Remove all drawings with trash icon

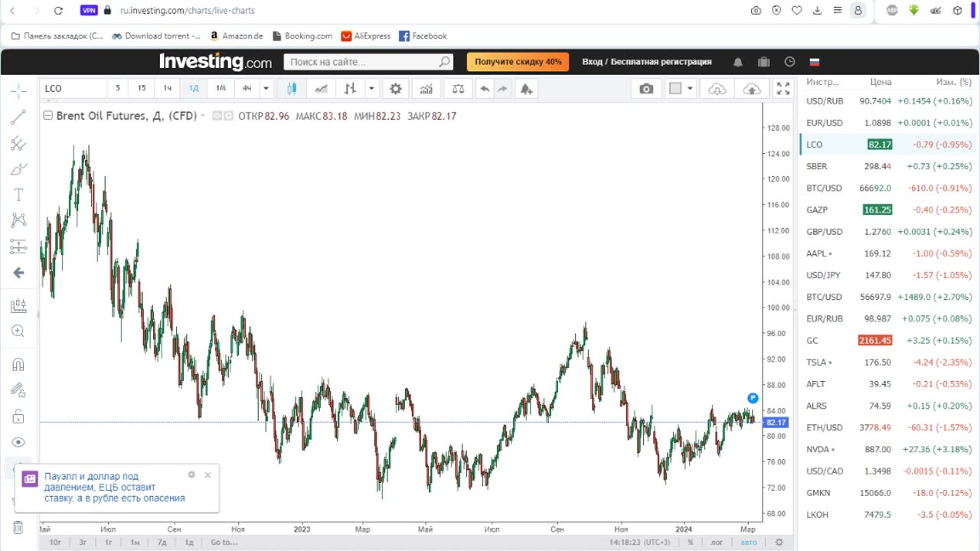tap(18, 527)
